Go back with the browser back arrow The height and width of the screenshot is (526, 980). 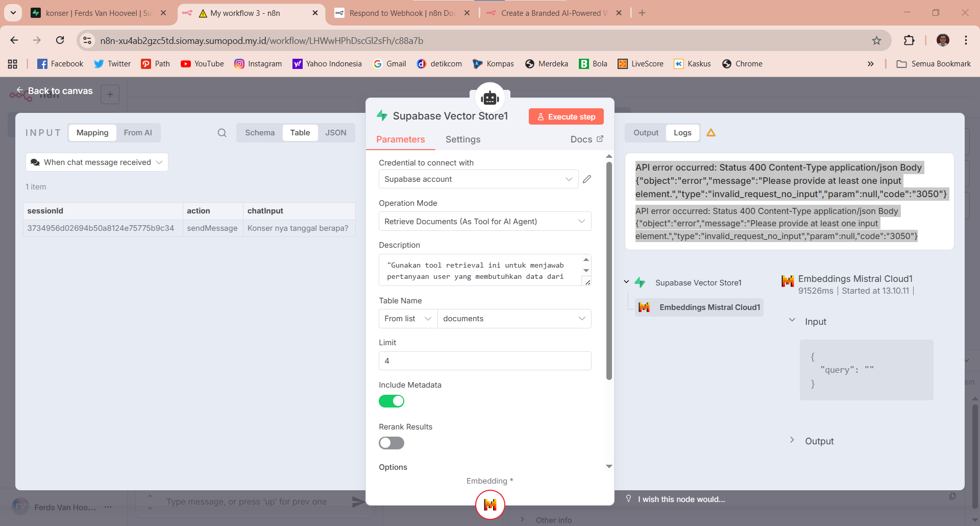[x=14, y=40]
